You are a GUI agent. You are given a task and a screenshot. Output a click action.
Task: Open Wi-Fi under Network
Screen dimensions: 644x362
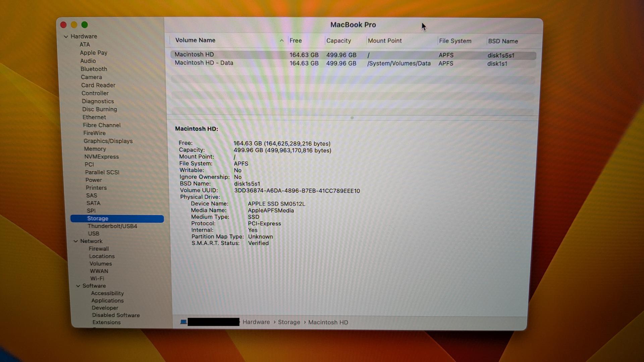(97, 279)
